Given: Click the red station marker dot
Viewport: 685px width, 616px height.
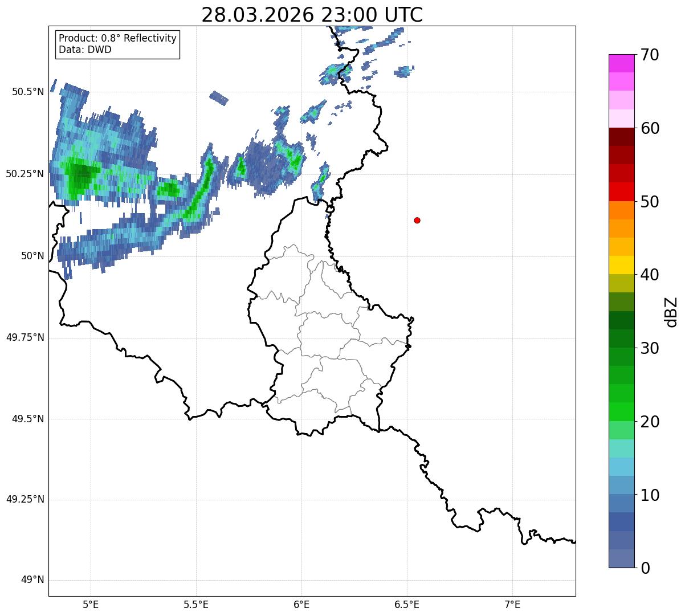Looking at the screenshot, I should tap(417, 221).
